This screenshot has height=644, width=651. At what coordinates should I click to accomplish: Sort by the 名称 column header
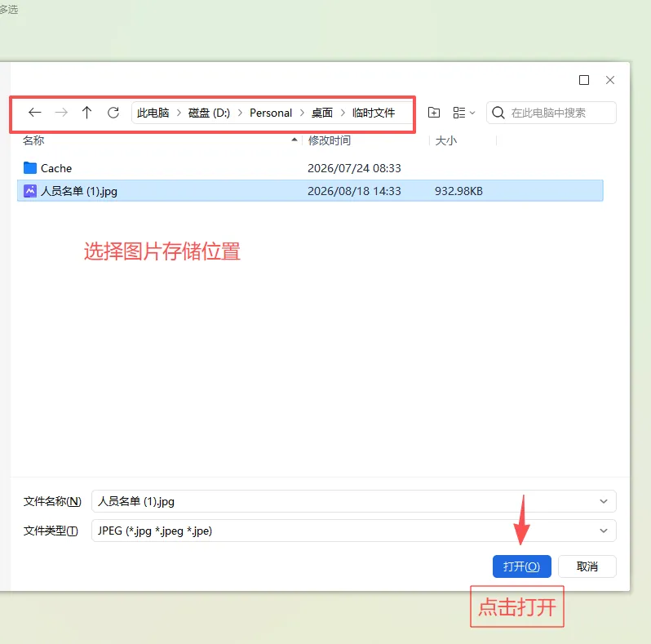point(33,140)
